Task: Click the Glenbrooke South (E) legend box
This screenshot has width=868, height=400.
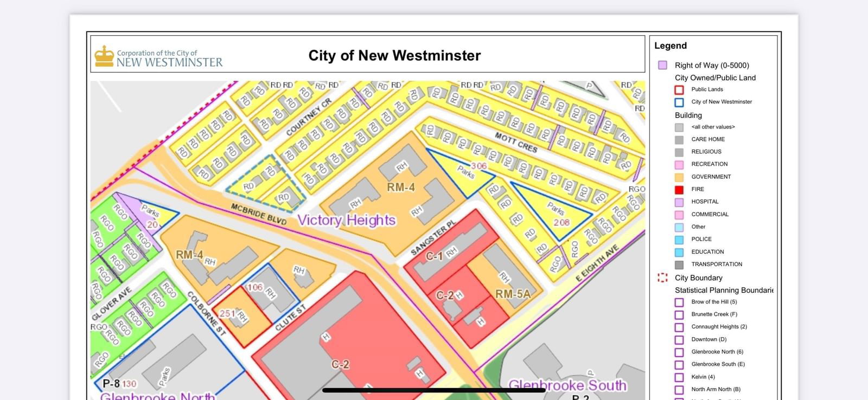Action: [x=679, y=365]
